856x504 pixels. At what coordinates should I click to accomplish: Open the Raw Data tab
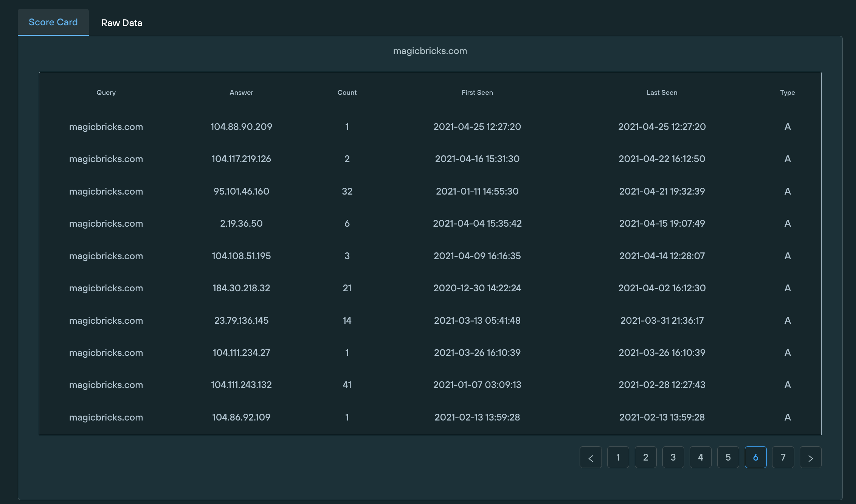[x=122, y=23]
